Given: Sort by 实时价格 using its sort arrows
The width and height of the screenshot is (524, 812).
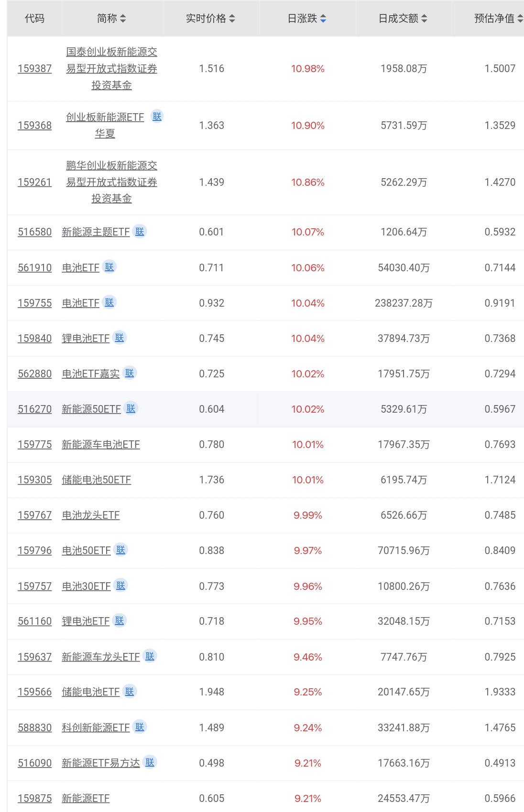Looking at the screenshot, I should 232,19.
